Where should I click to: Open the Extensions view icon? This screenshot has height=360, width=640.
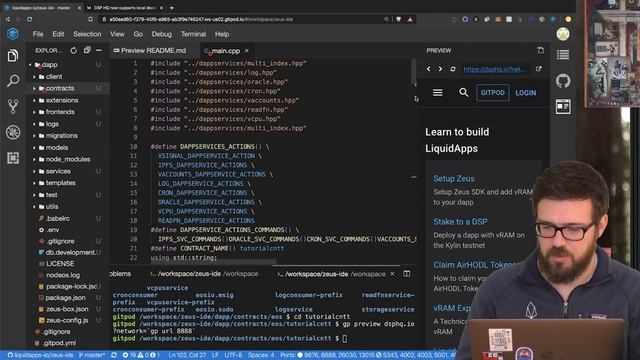[x=13, y=158]
